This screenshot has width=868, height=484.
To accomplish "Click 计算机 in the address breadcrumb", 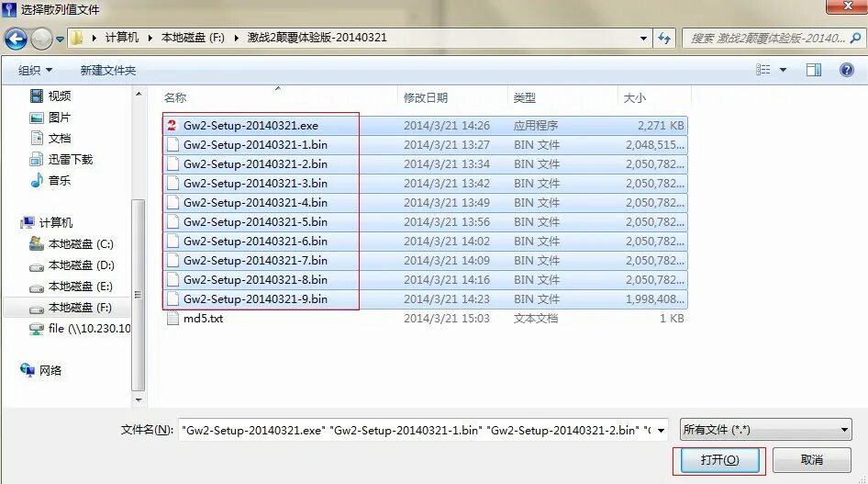I will [122, 38].
